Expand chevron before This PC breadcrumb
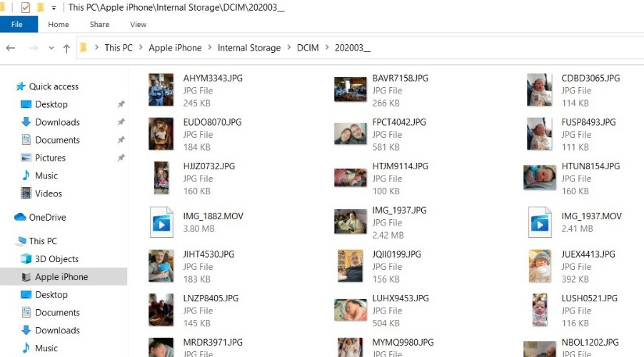 [96, 48]
